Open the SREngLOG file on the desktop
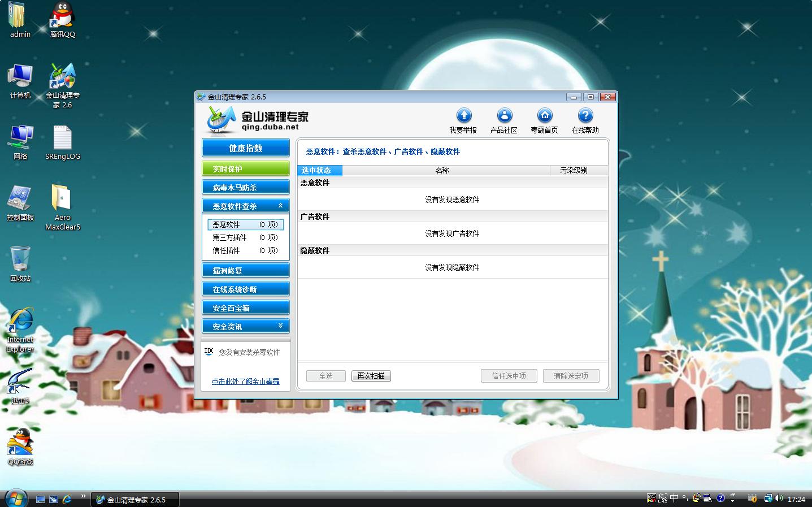Screen dimensions: 812x507 pyautogui.click(x=62, y=142)
